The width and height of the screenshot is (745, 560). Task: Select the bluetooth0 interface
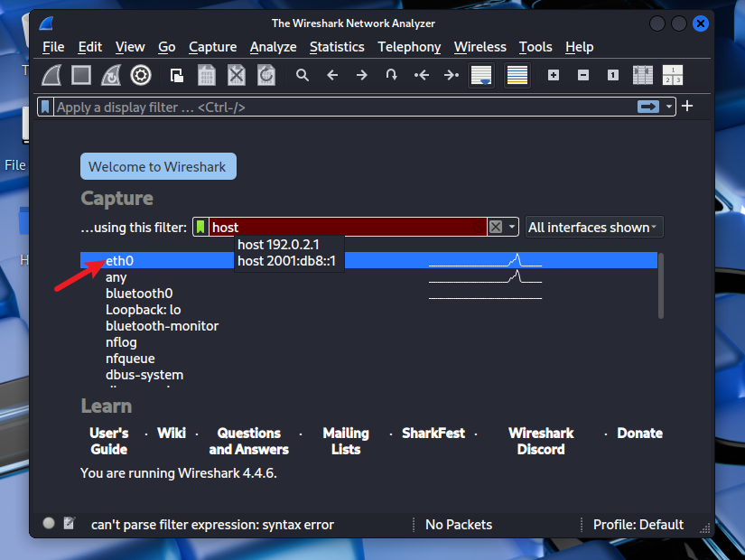(368, 294)
